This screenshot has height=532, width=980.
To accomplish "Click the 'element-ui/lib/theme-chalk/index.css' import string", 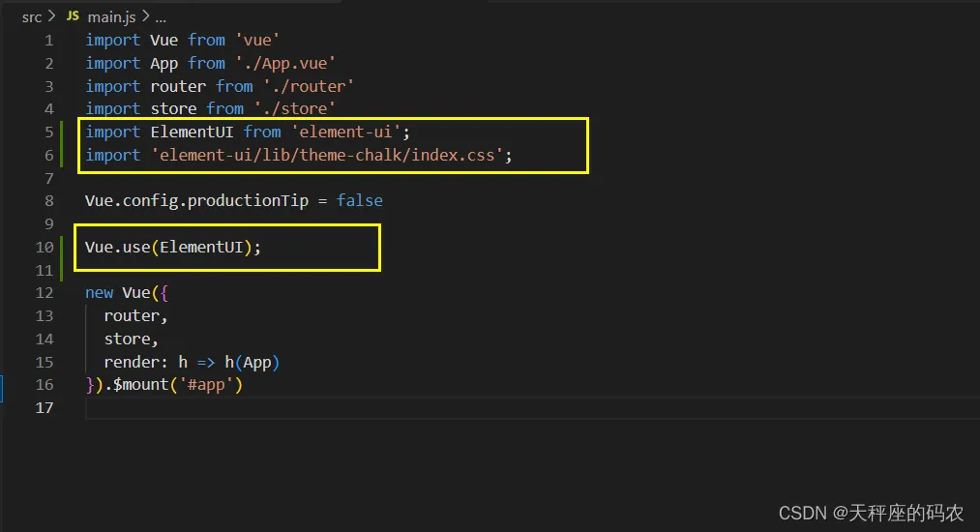I will (328, 155).
